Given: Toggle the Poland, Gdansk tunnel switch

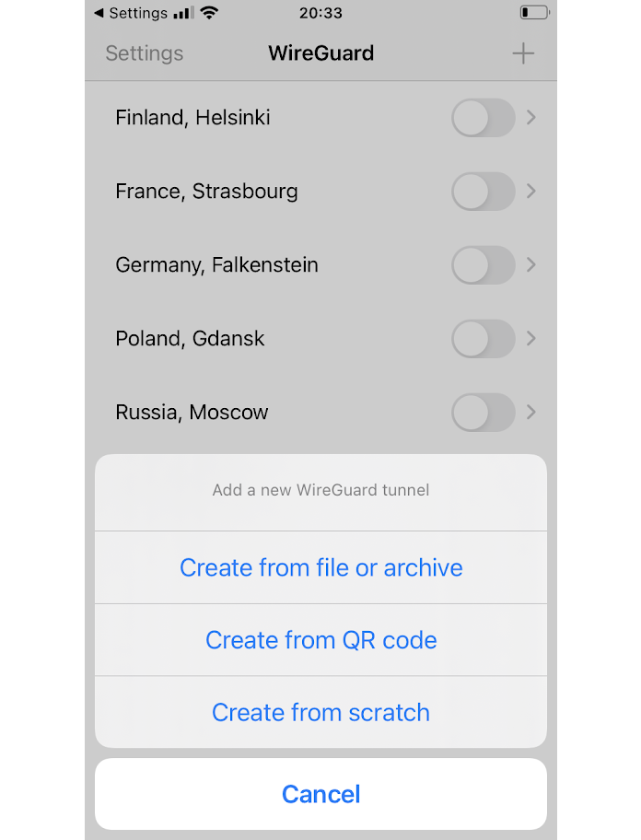Looking at the screenshot, I should 483,339.
